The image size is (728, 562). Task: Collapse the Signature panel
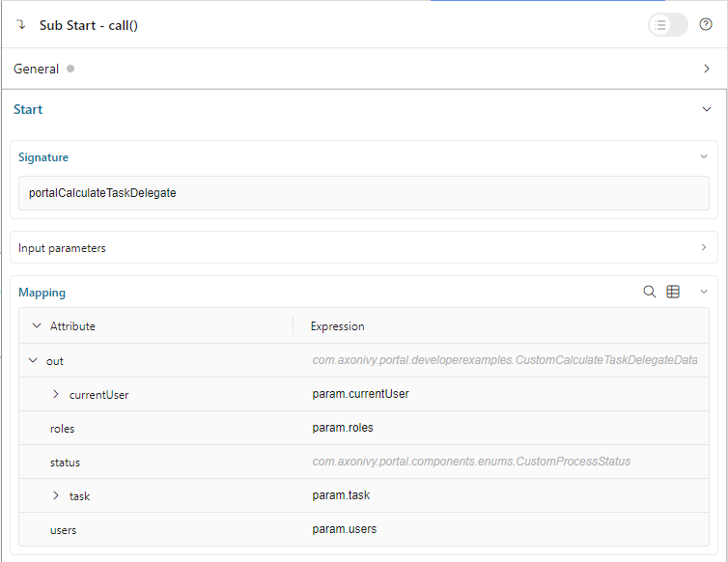(x=704, y=156)
